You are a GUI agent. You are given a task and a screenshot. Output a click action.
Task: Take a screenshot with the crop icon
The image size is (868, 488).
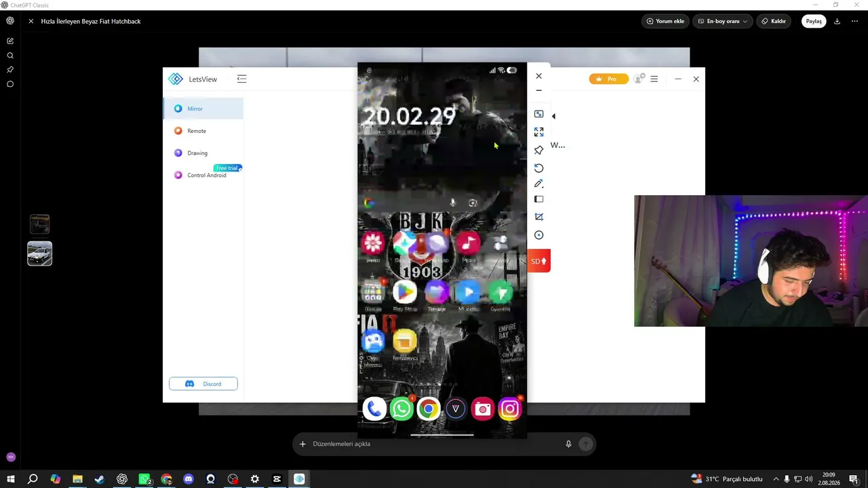click(538, 217)
